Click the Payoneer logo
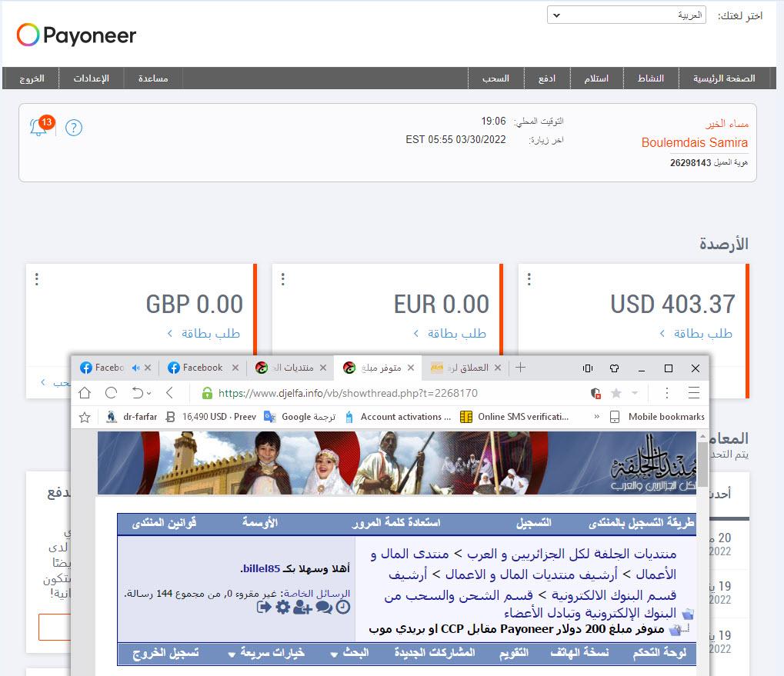The width and height of the screenshot is (784, 676). 76,35
